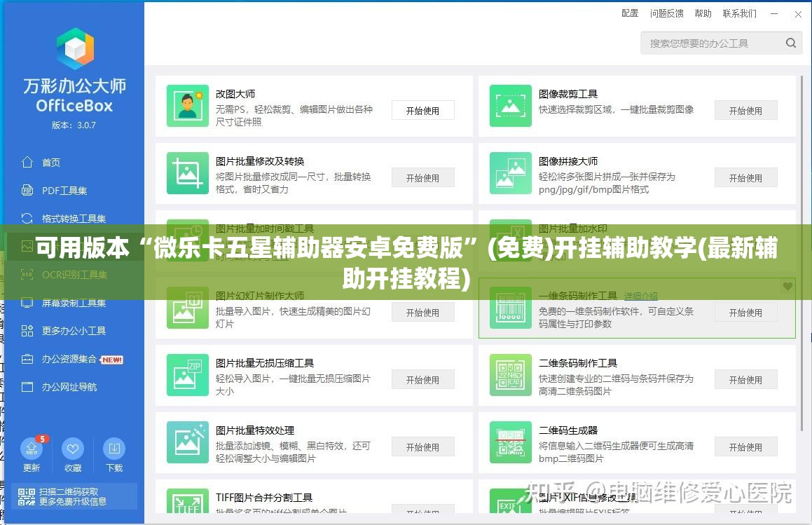Open the 图像拼接大师 icon
Screen dimensions: 812x525
[x=511, y=173]
